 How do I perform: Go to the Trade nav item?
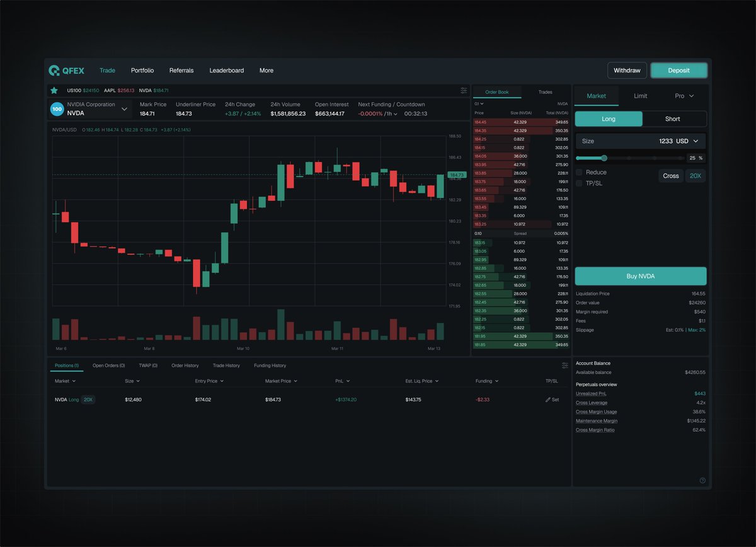point(107,71)
